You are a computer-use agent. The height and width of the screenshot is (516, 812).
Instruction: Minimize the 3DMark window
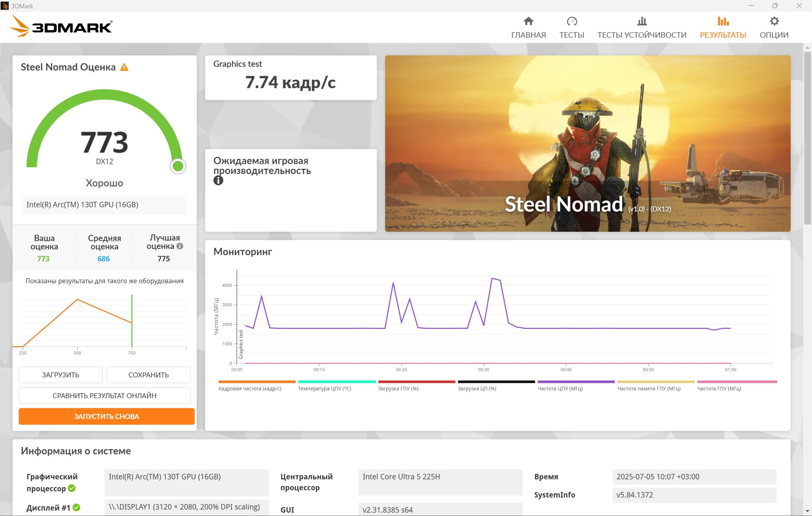(751, 6)
